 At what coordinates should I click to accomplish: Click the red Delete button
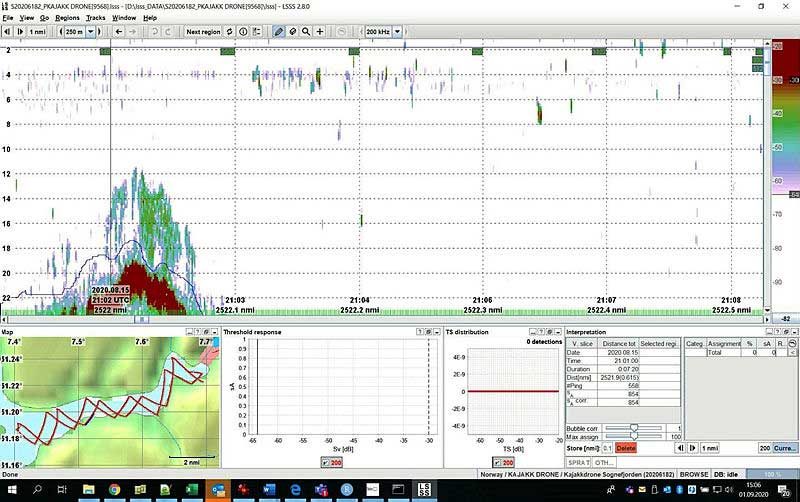(x=626, y=448)
